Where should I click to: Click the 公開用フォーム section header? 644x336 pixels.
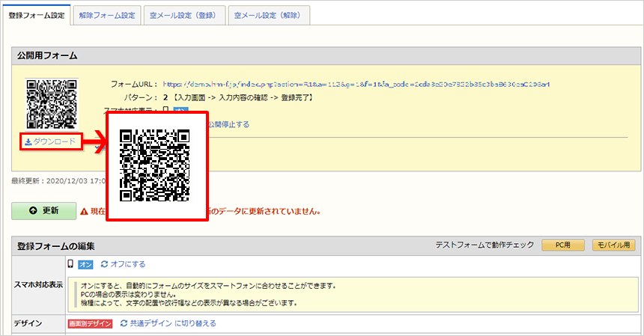326,56
